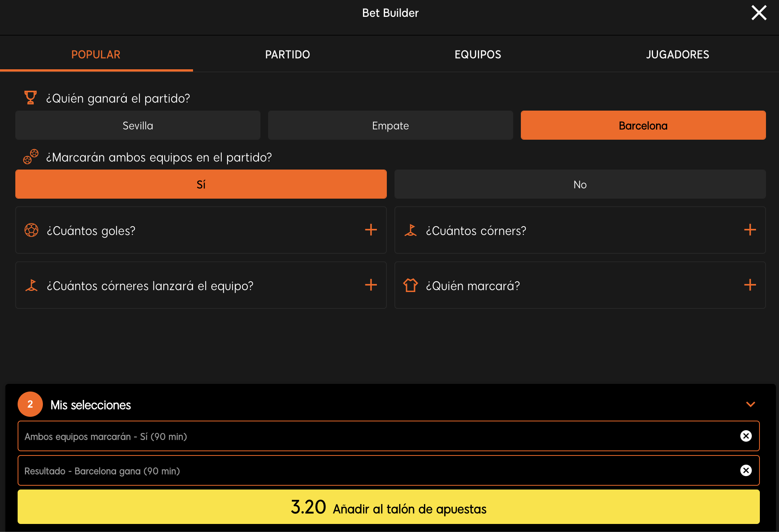
Task: Expand the ¿Cuántos goles? section
Action: (x=201, y=230)
